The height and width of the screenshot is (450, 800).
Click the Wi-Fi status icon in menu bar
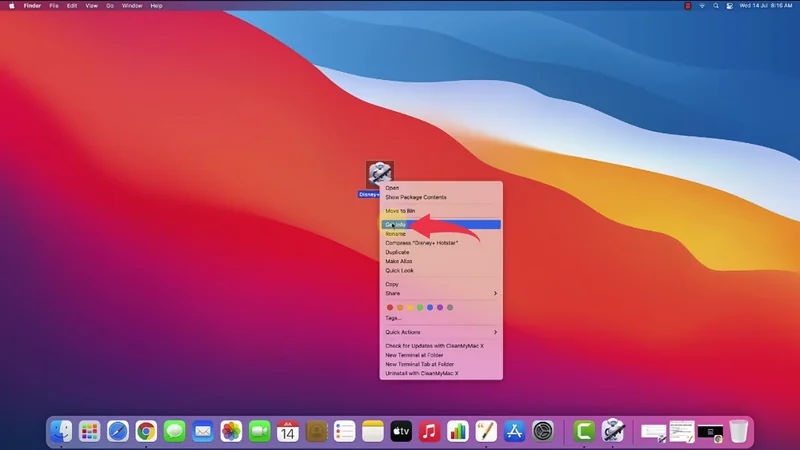703,6
